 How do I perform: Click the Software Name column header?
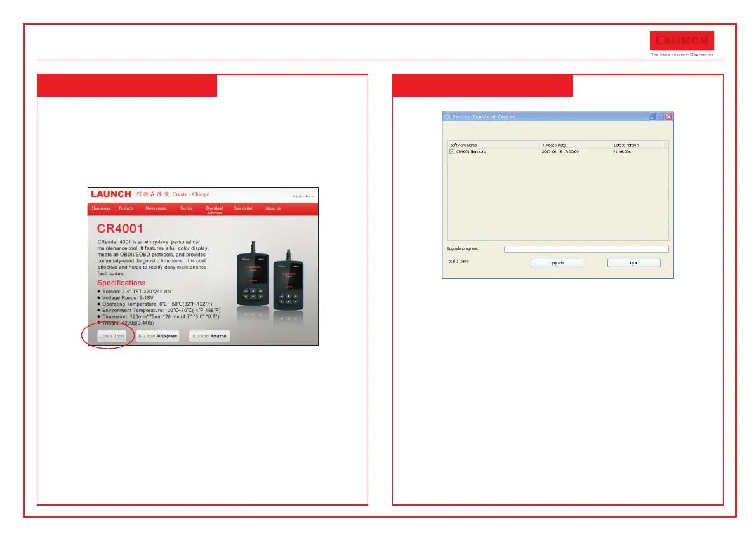493,145
